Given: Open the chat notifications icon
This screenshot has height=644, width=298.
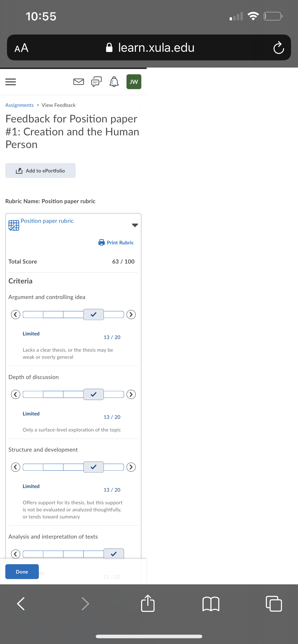Looking at the screenshot, I should (x=96, y=82).
